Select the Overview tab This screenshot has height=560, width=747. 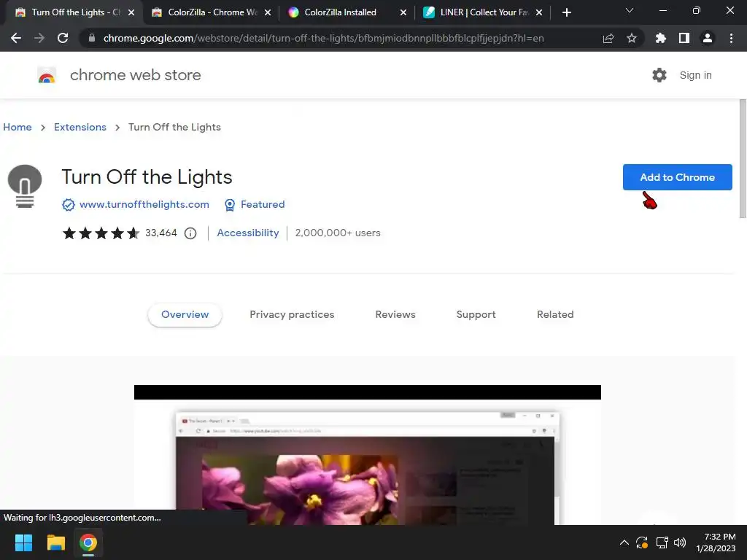click(x=185, y=315)
